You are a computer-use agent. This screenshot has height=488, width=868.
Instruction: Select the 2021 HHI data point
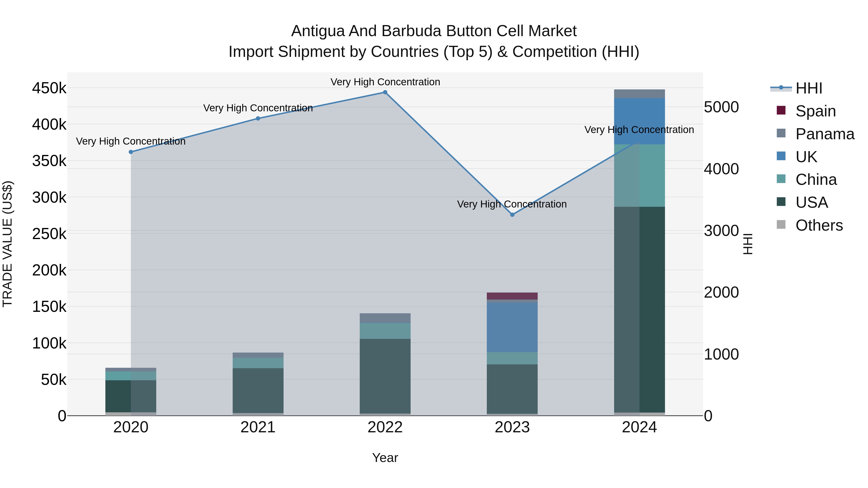(x=258, y=118)
